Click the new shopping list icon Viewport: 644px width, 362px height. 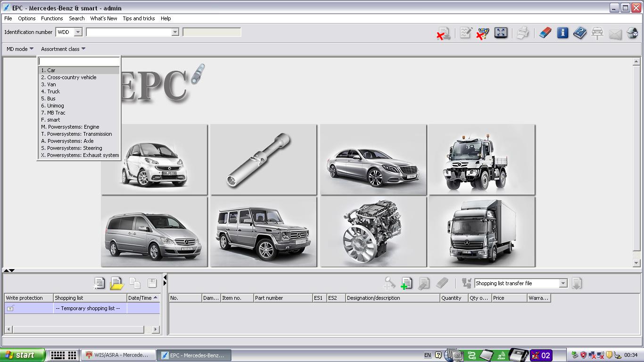[x=99, y=283]
